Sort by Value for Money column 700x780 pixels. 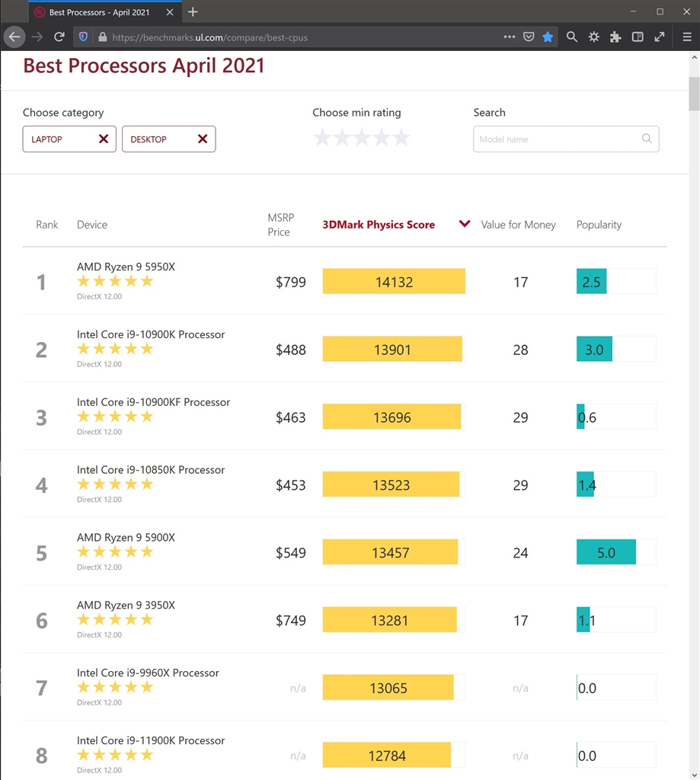[x=518, y=225]
